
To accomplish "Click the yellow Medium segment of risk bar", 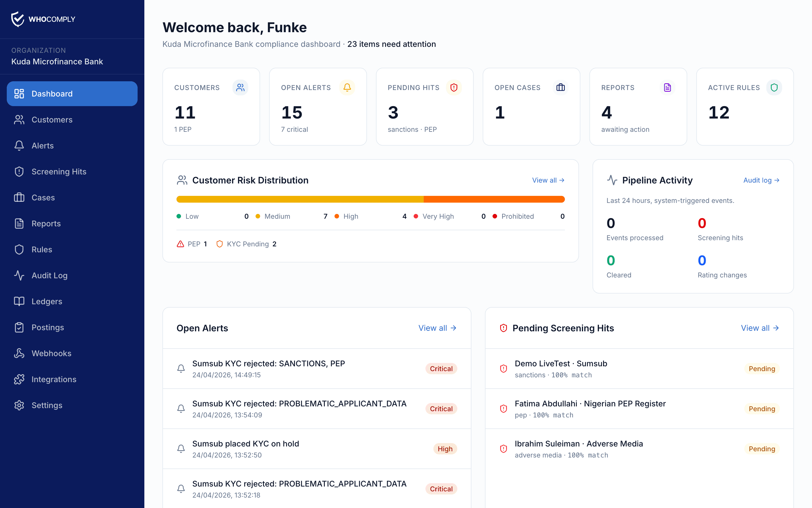I will click(x=300, y=199).
